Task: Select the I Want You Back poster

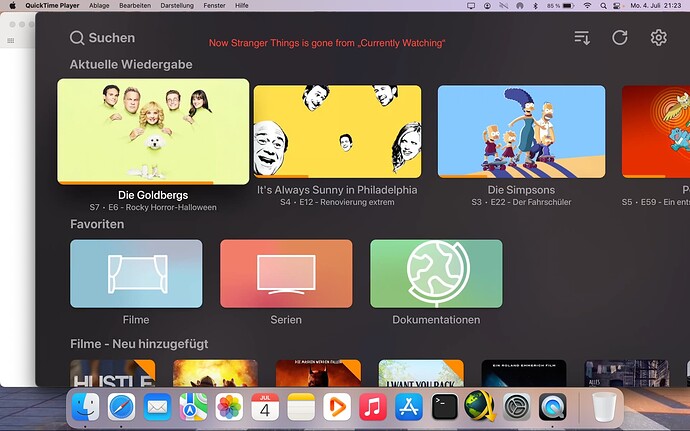Action: coord(421,373)
